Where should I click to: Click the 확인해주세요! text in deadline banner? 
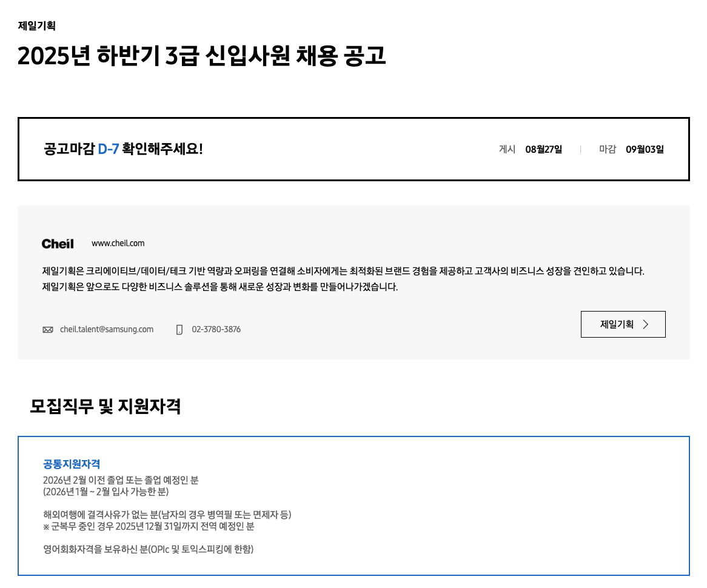click(x=163, y=149)
